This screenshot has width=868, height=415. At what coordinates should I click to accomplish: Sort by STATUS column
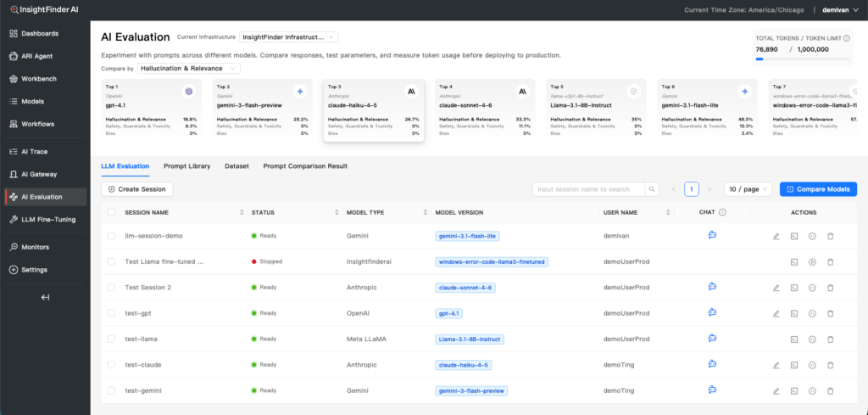(337, 212)
